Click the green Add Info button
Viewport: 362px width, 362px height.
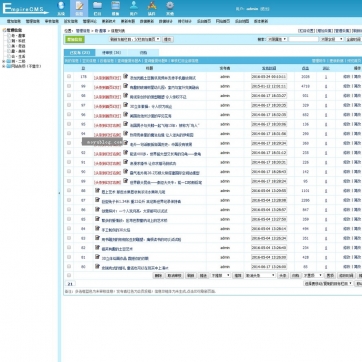point(75,39)
